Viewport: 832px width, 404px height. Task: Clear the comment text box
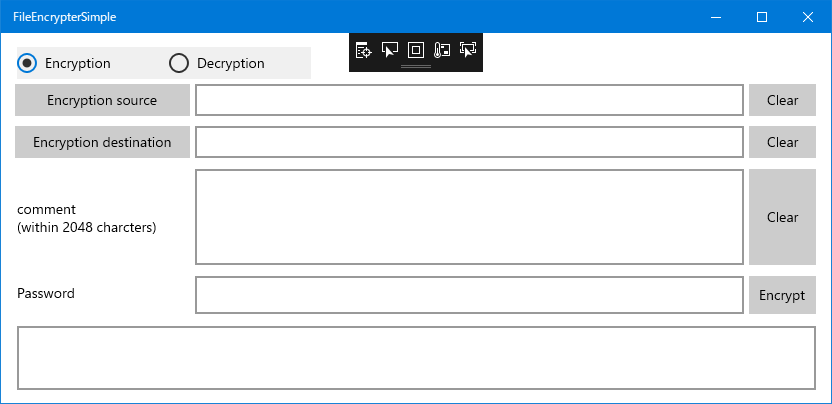click(x=782, y=217)
